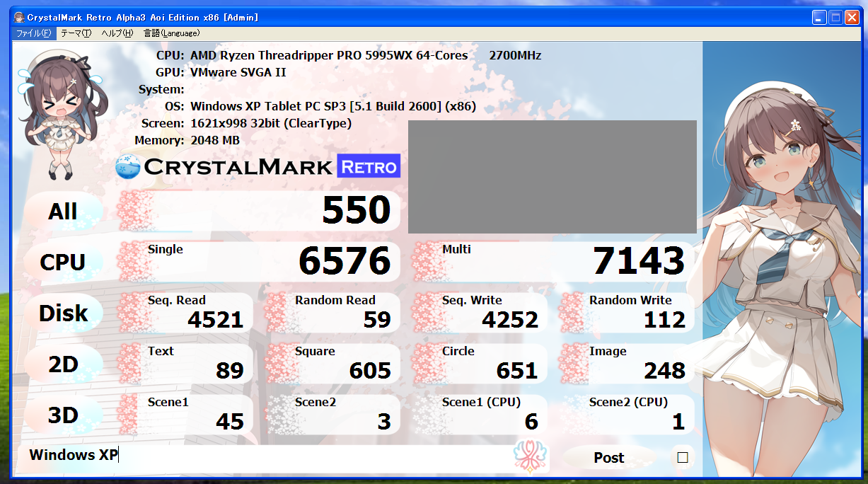Select the Square score 605
The width and height of the screenshot is (868, 484).
coord(370,371)
